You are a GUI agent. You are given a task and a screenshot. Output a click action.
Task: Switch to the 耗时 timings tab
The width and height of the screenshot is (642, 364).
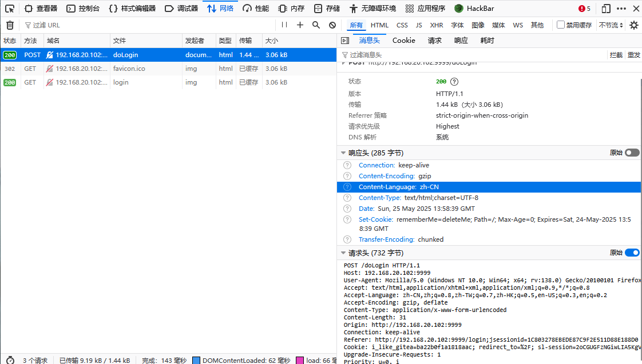click(488, 41)
